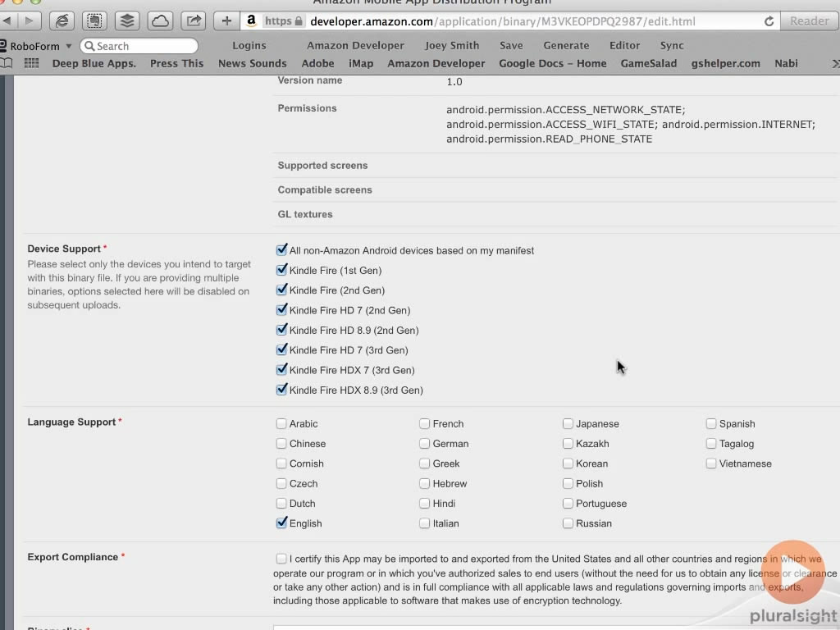
Task: Open RoboForm Editor
Action: 624,46
